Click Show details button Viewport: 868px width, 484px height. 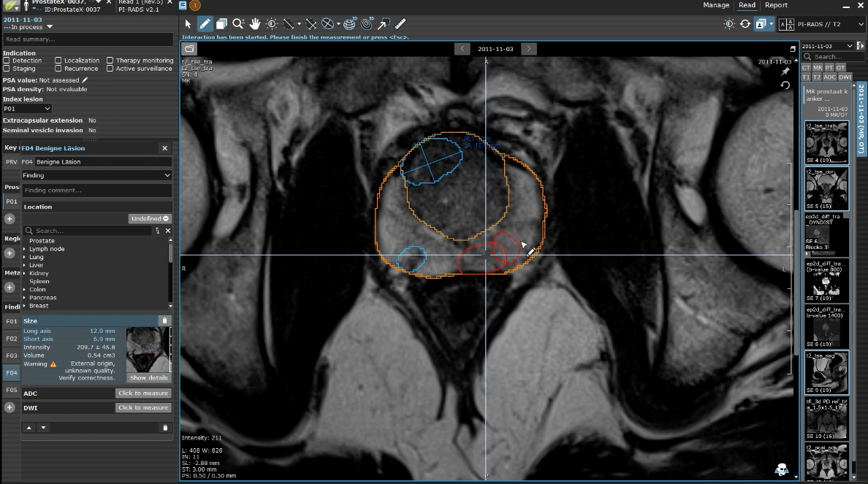tap(148, 378)
